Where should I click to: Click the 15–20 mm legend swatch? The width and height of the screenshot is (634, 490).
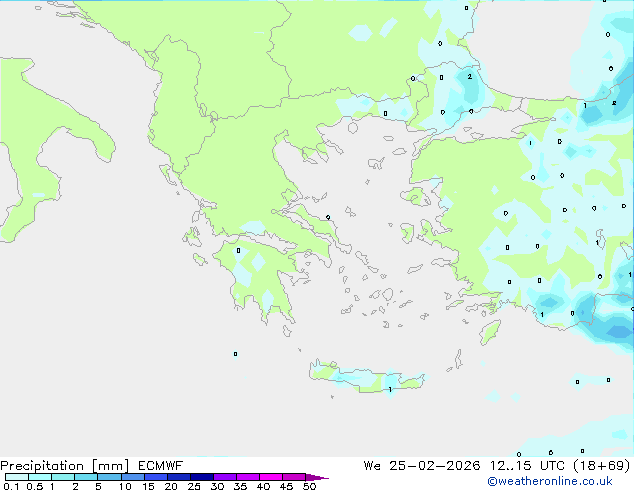tap(156, 477)
